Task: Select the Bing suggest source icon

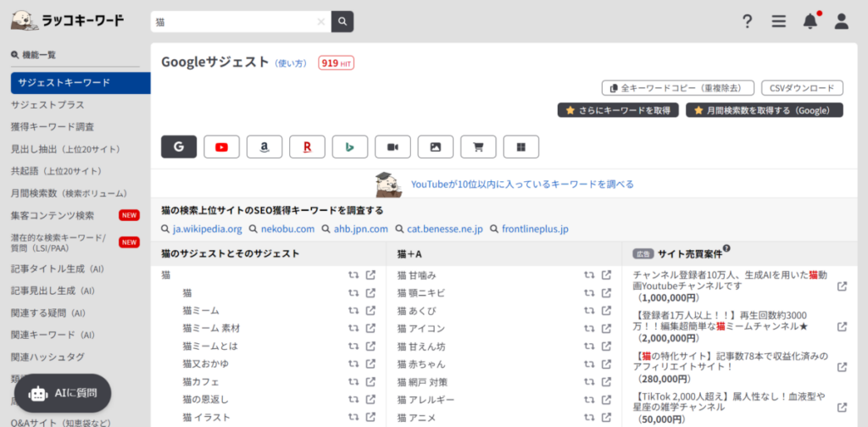Action: point(349,147)
